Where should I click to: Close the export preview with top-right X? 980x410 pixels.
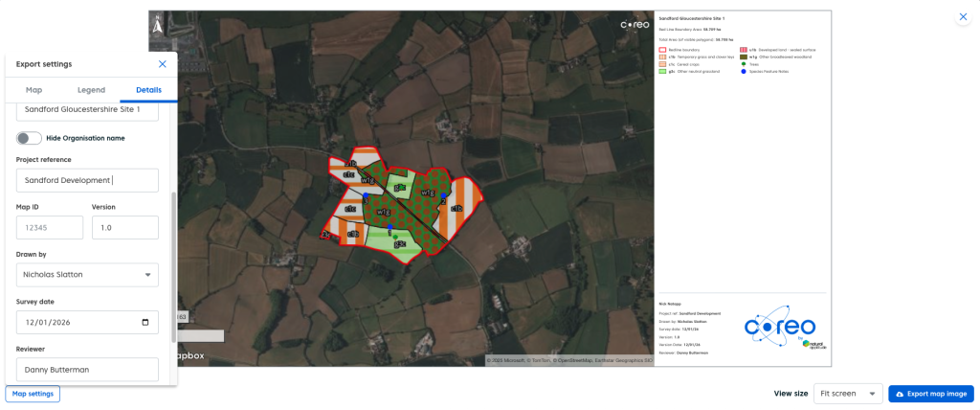963,18
